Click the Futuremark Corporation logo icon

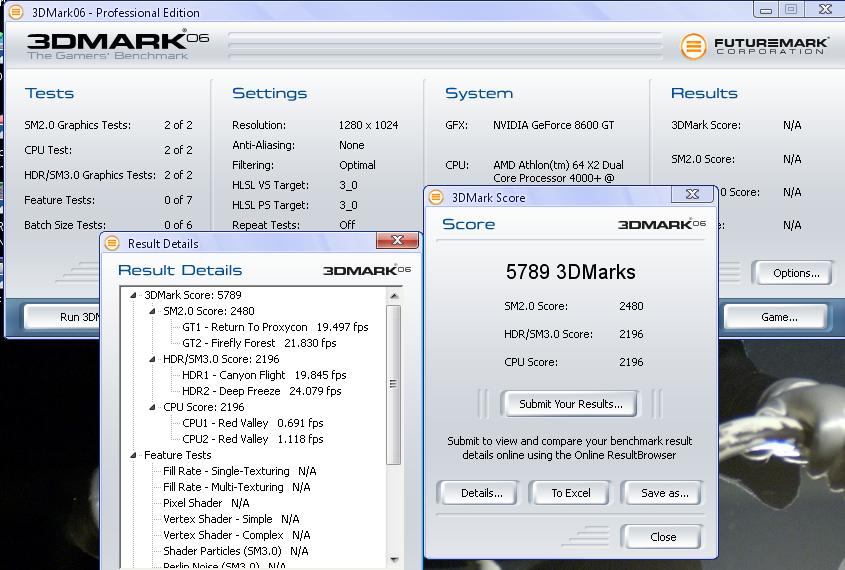(693, 46)
